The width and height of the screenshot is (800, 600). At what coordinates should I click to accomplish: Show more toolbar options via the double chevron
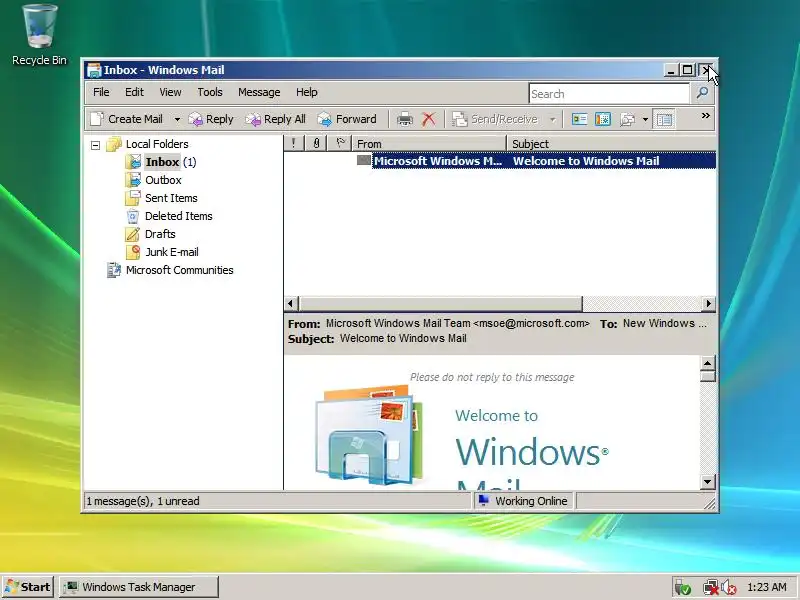[x=706, y=116]
